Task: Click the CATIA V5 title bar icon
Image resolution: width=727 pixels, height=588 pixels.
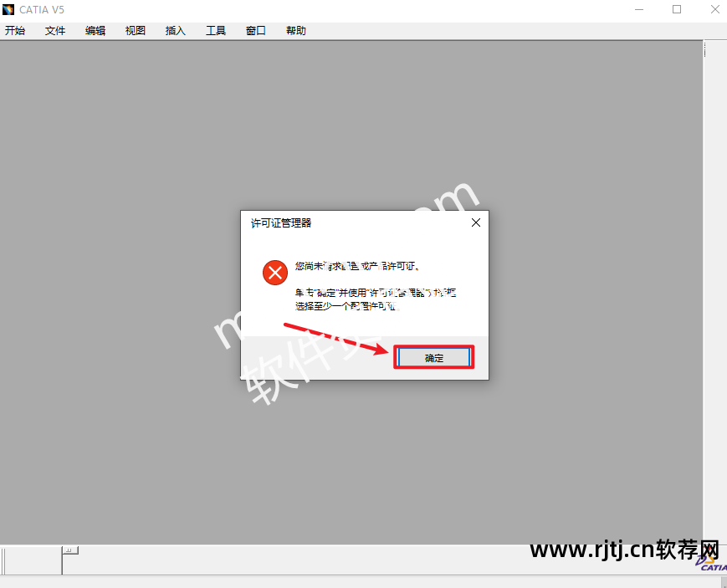Action: 8,9
